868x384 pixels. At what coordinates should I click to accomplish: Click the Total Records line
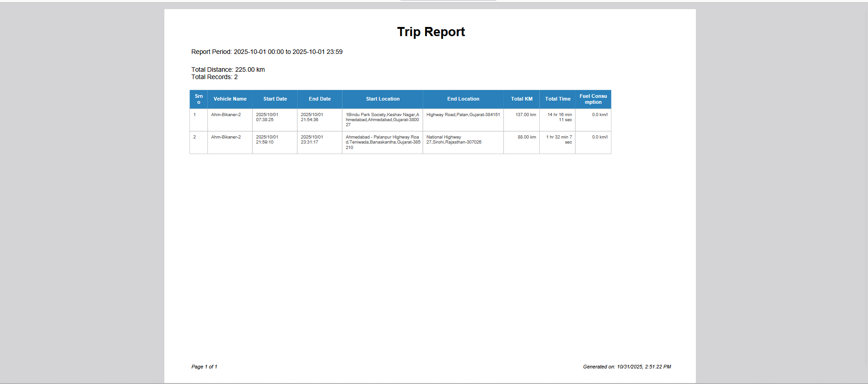point(214,77)
